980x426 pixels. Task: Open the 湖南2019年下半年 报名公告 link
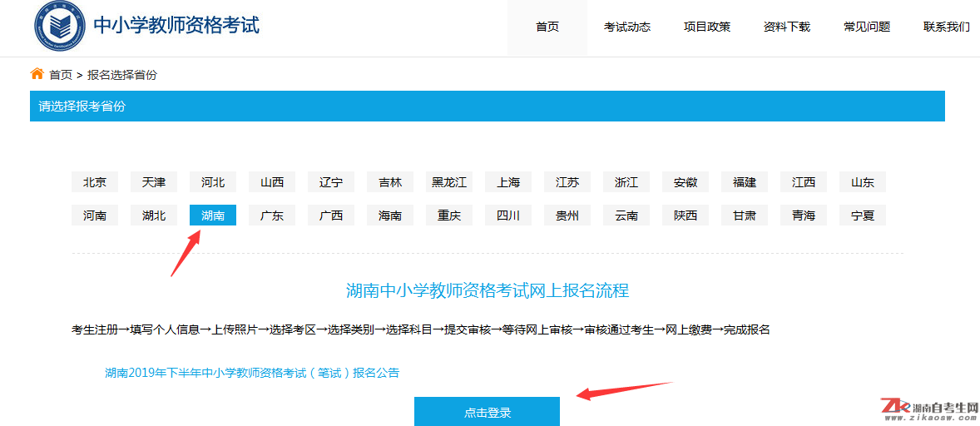click(x=252, y=373)
